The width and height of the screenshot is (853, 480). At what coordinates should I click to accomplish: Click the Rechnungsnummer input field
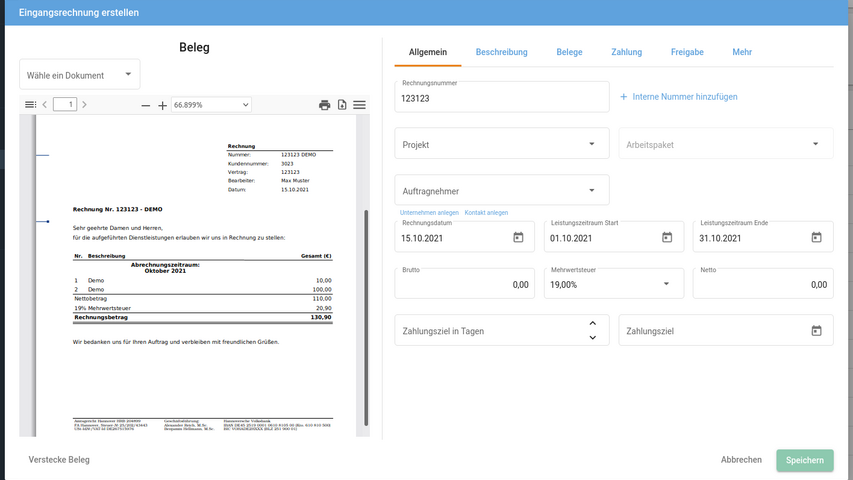502,98
